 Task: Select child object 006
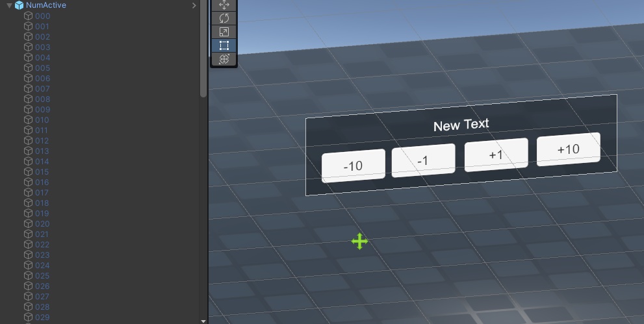(x=43, y=79)
